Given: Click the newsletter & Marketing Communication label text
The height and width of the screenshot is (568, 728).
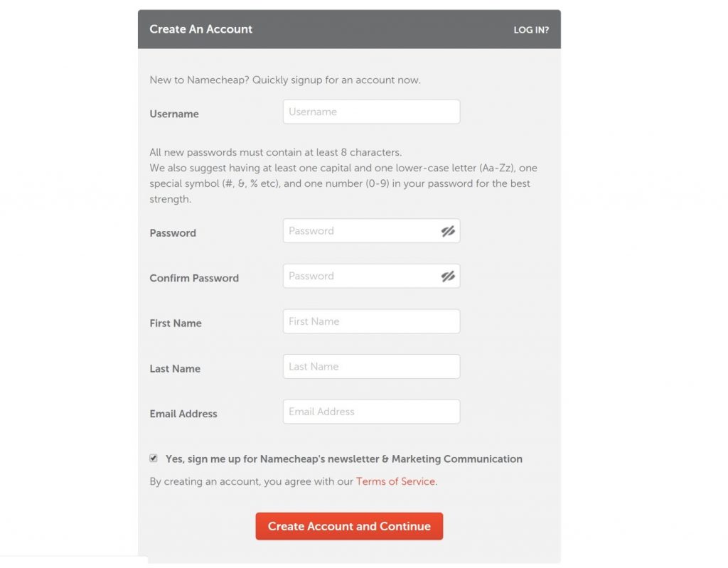Looking at the screenshot, I should [344, 459].
